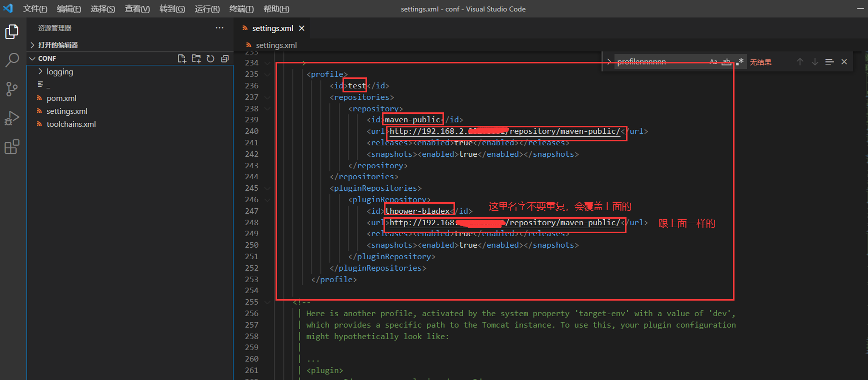Open the 文件(F) menu
Screen dimensions: 868x380
click(35, 9)
